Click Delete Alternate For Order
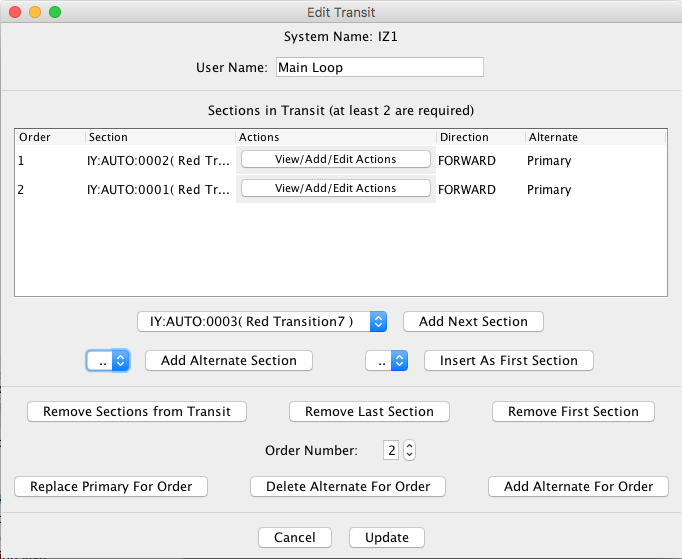 pos(347,486)
